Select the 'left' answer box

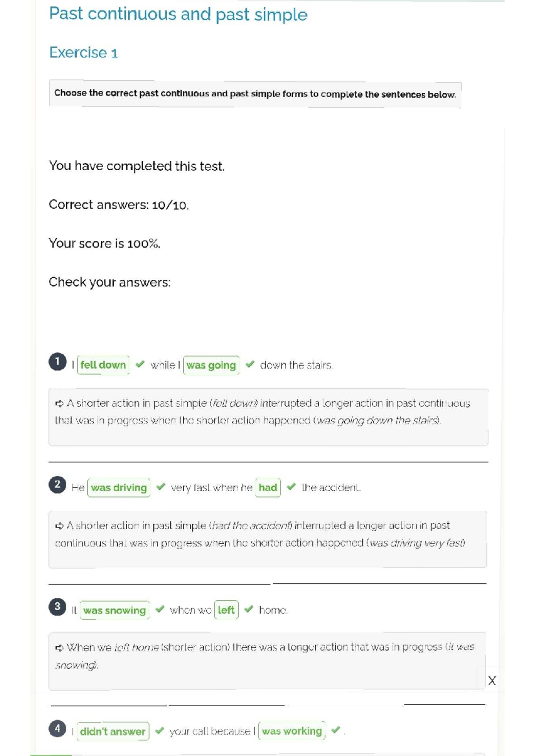(226, 610)
